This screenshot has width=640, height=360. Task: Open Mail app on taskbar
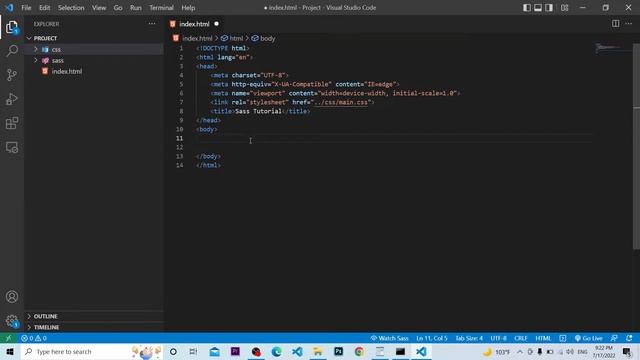pos(215,351)
